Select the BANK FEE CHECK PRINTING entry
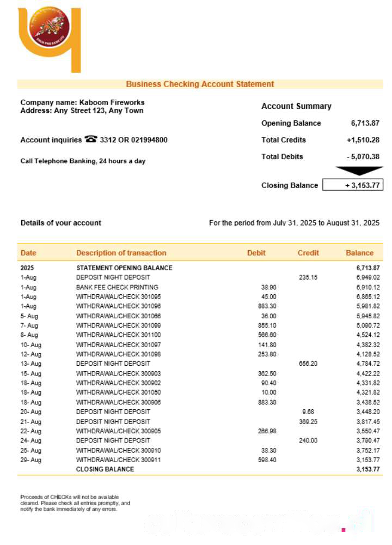This screenshot has height=545, width=392. tap(117, 287)
